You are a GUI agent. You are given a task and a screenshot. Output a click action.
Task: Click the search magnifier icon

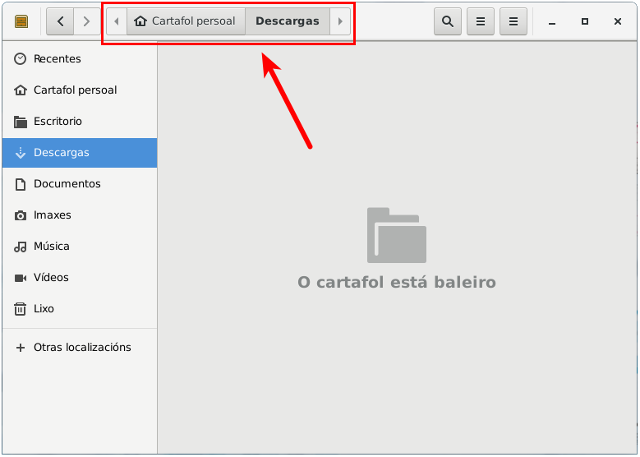pos(447,21)
